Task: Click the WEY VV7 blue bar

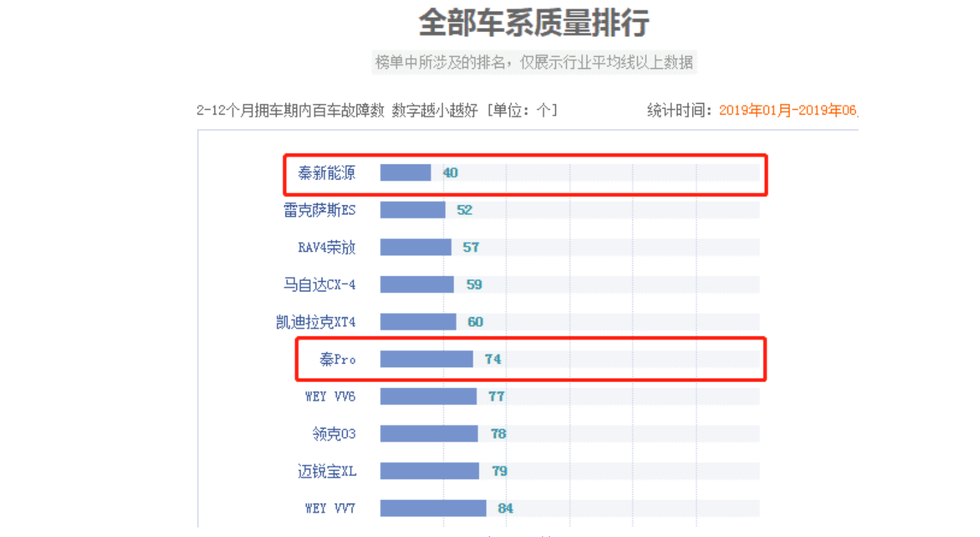Action: coord(434,508)
